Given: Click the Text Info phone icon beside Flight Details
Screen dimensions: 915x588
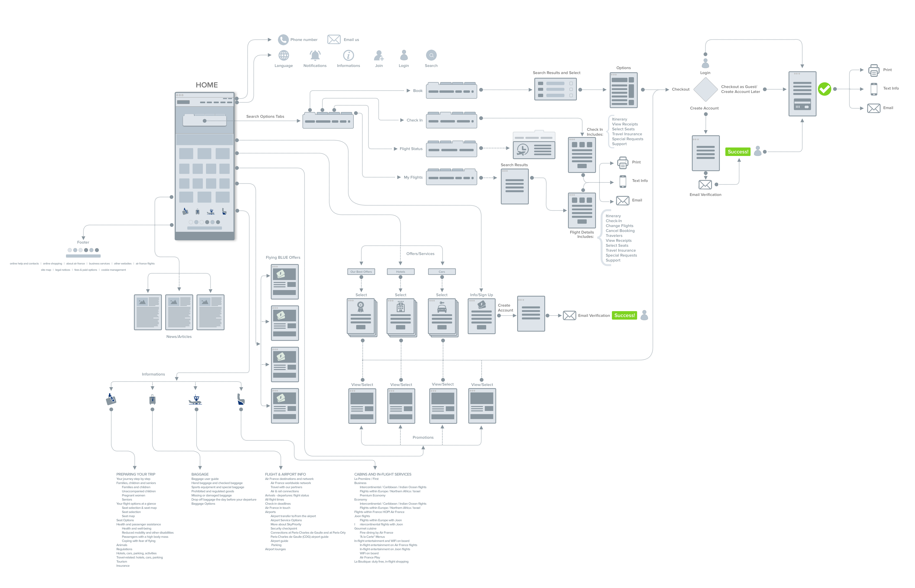Looking at the screenshot, I should tap(623, 181).
